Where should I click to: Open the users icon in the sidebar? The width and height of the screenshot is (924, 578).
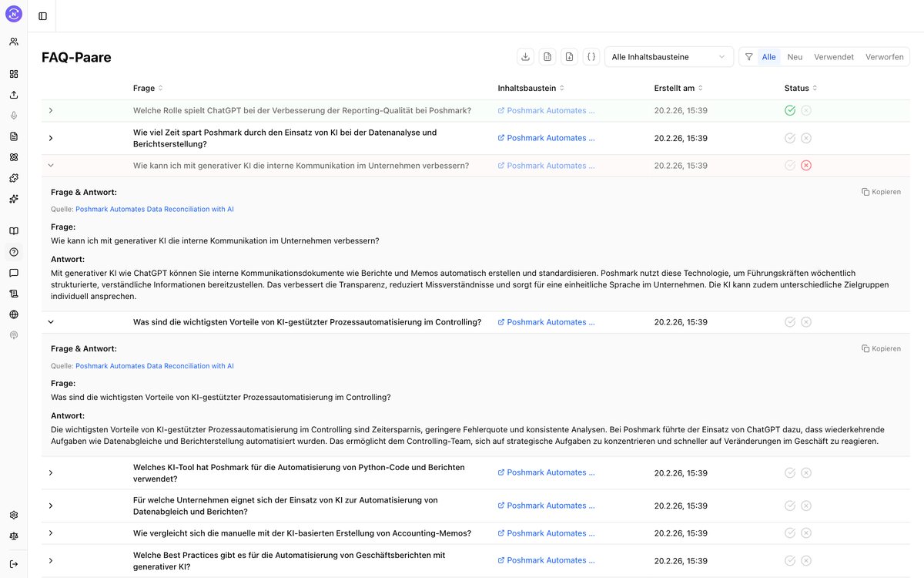click(x=14, y=42)
